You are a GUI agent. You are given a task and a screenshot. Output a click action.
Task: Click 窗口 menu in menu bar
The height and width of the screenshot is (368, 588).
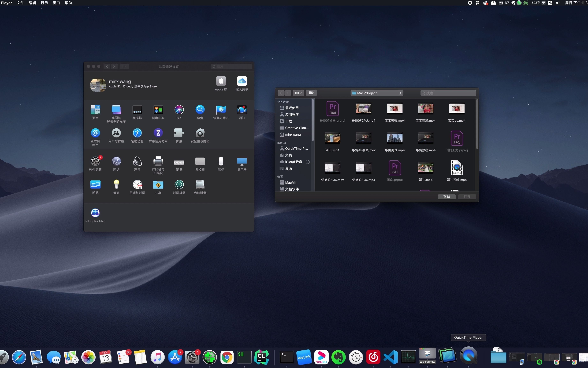pos(57,3)
